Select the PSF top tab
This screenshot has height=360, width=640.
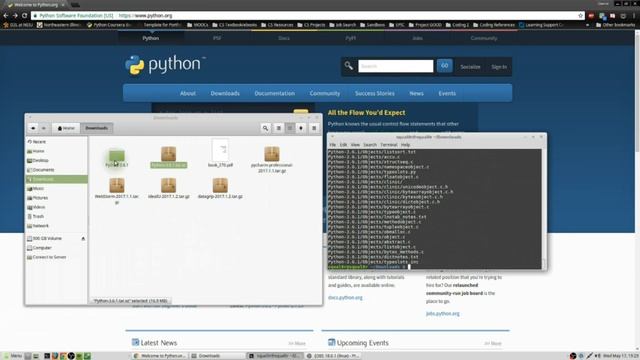217,38
